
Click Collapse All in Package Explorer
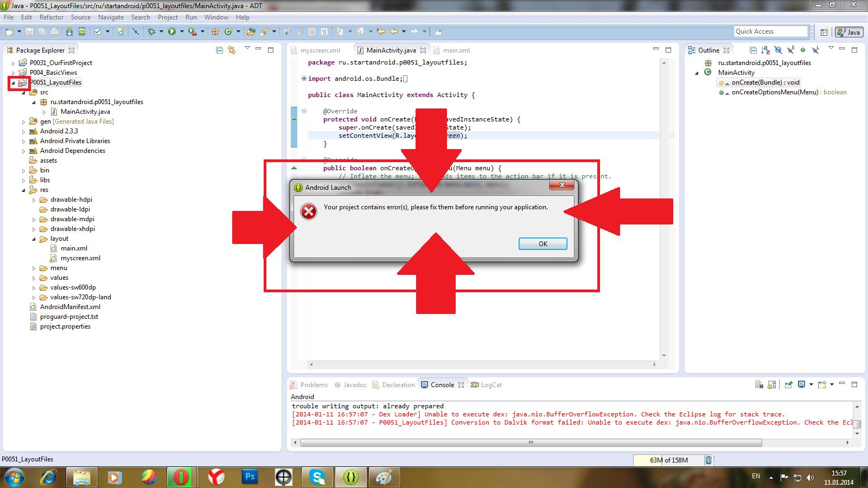click(219, 50)
